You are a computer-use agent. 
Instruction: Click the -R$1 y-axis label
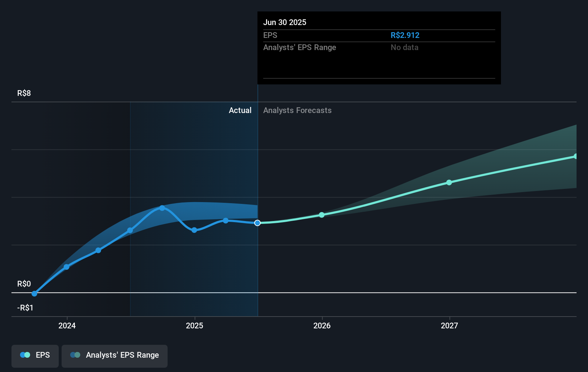pos(25,308)
